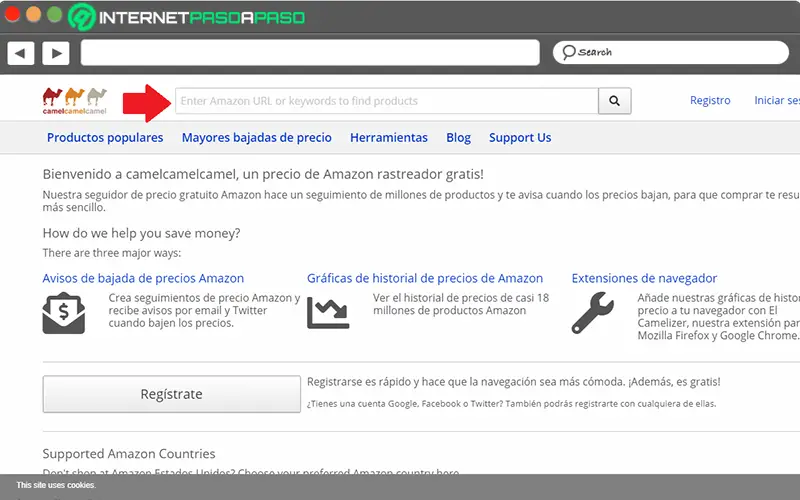Click the Amazon URL or keywords field
Screen dimensions: 800x500
(x=387, y=101)
